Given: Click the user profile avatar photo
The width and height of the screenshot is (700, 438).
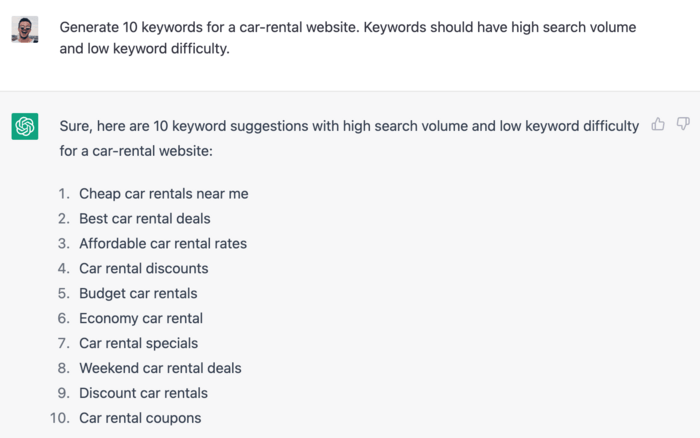Looking at the screenshot, I should (x=25, y=29).
